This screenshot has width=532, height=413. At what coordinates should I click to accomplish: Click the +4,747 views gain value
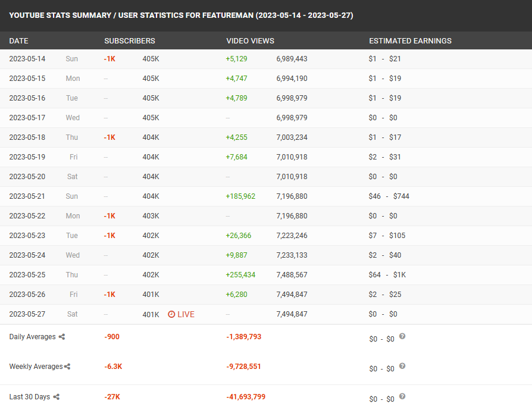(x=236, y=79)
